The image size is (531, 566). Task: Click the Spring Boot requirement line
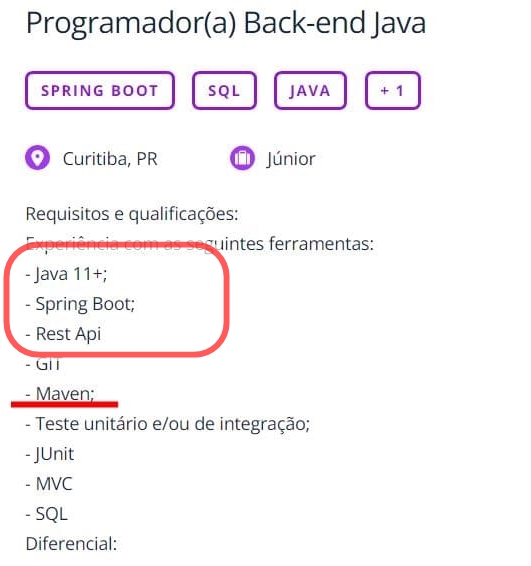click(x=80, y=304)
